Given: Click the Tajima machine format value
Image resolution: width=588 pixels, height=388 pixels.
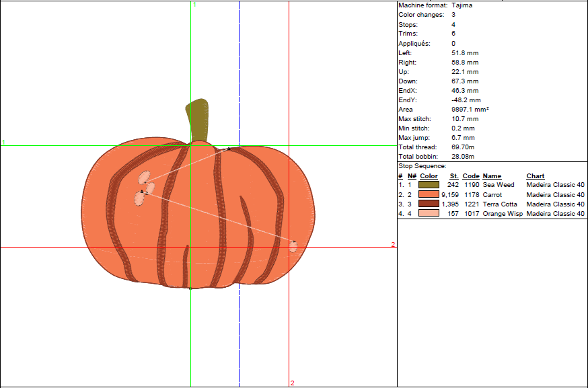Looking at the screenshot, I should 462,5.
